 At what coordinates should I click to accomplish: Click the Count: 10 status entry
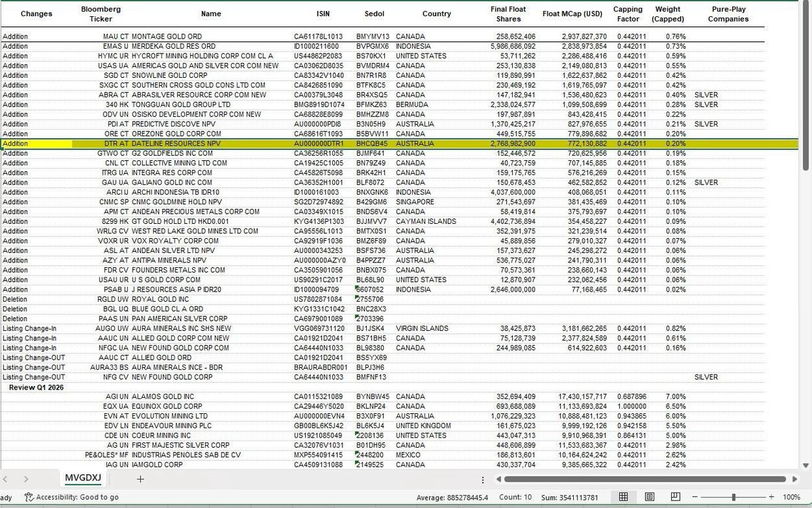[517, 497]
